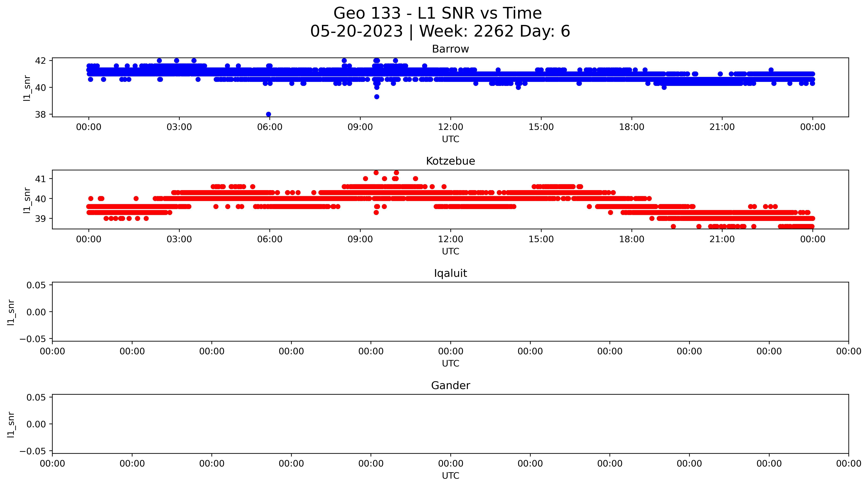Click the '39' y-tick on the Kotzebue plot
868x487 pixels.
point(41,219)
